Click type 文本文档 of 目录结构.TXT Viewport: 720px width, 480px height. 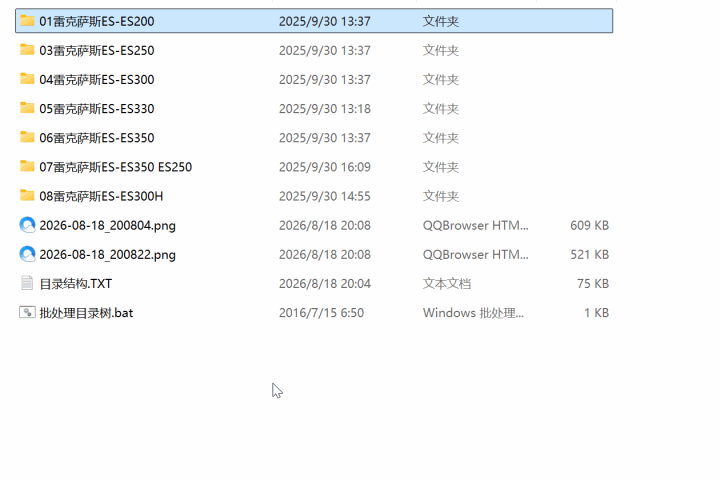(x=447, y=284)
